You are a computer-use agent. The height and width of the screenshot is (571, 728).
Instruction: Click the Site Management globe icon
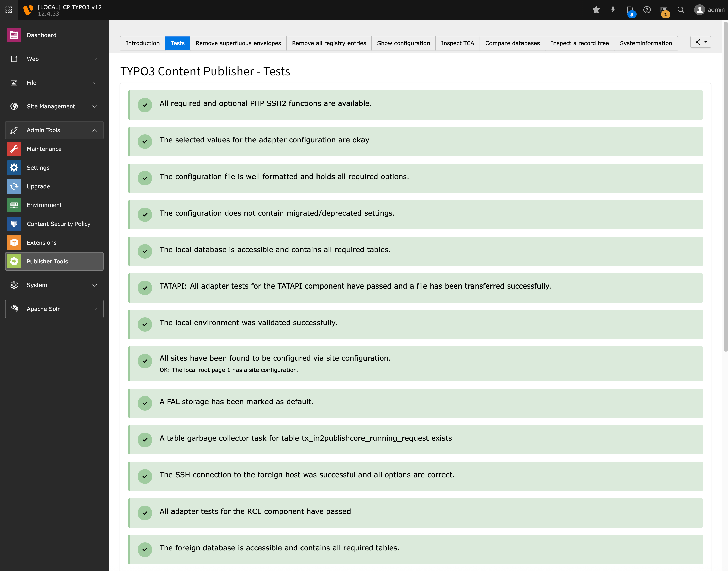pos(14,106)
